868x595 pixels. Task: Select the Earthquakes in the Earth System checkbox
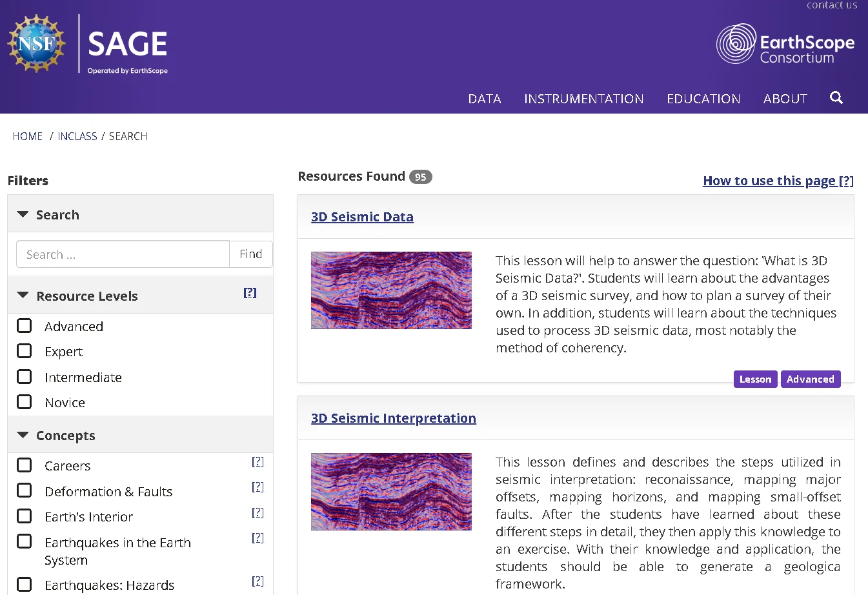click(24, 541)
